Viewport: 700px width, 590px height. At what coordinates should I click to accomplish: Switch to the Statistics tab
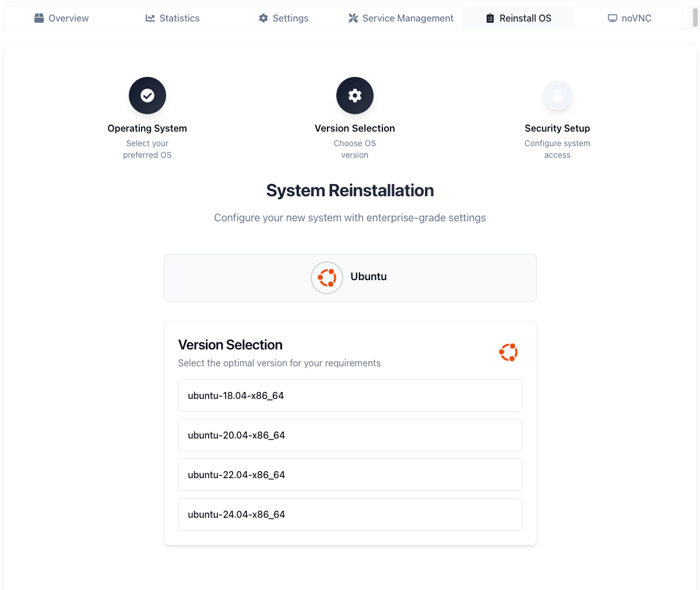point(172,18)
